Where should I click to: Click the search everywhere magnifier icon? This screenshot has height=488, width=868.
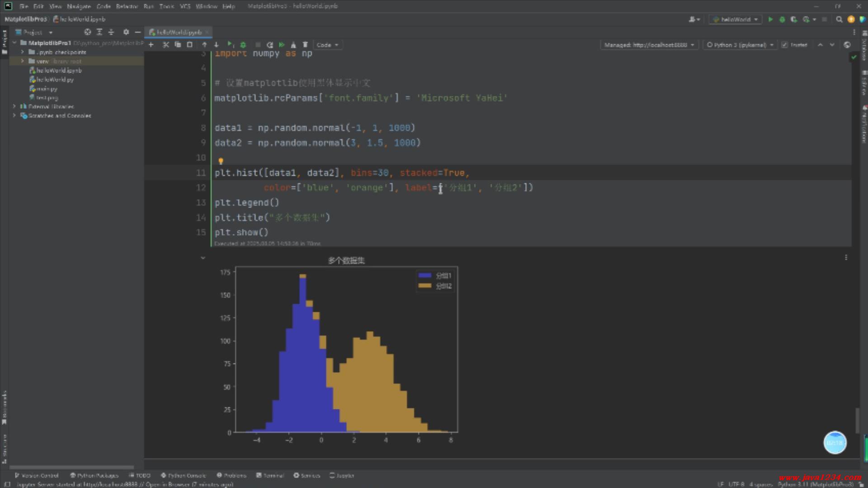click(839, 19)
